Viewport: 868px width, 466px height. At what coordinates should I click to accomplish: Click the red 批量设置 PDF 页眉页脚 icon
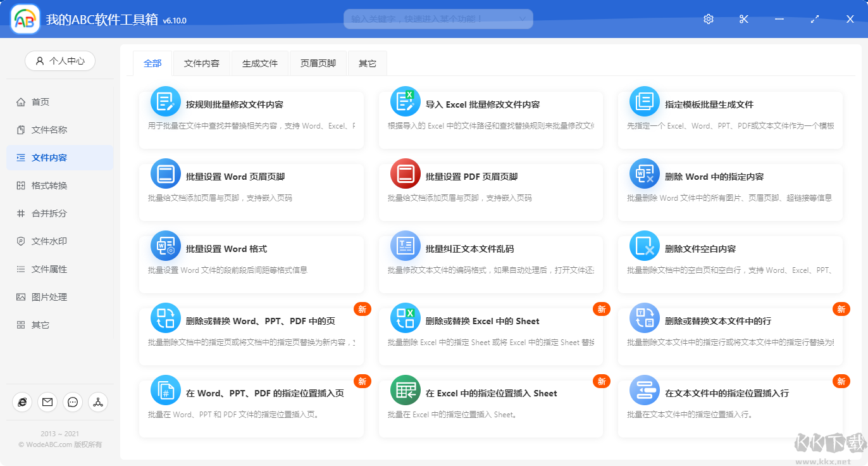[405, 173]
